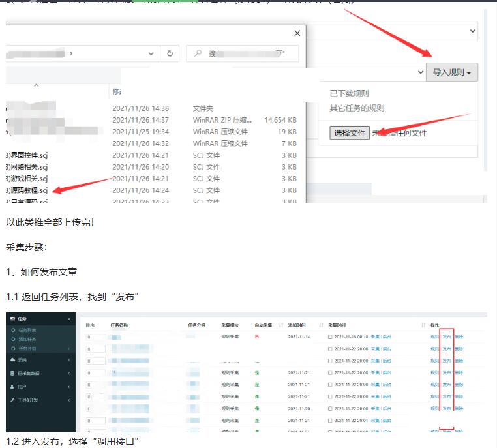
Task: Click the sort icon next to 添加时间 header
Action: coord(321,325)
